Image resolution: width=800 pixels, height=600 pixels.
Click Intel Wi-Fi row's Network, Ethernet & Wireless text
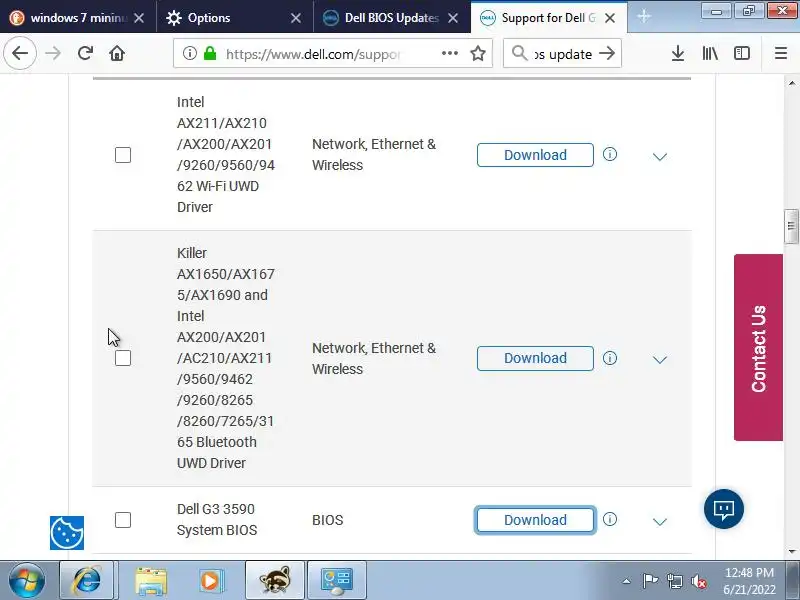click(x=374, y=155)
